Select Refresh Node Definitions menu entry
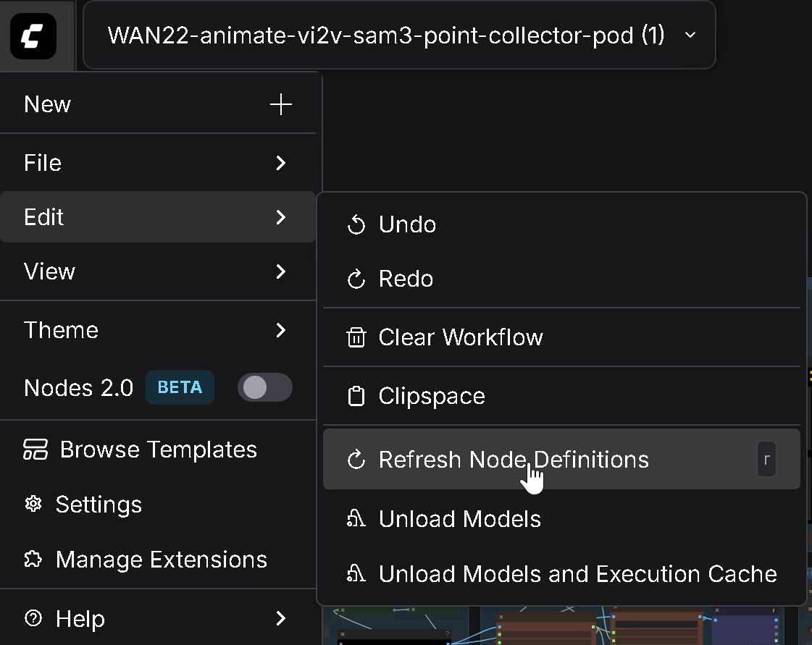 [513, 460]
